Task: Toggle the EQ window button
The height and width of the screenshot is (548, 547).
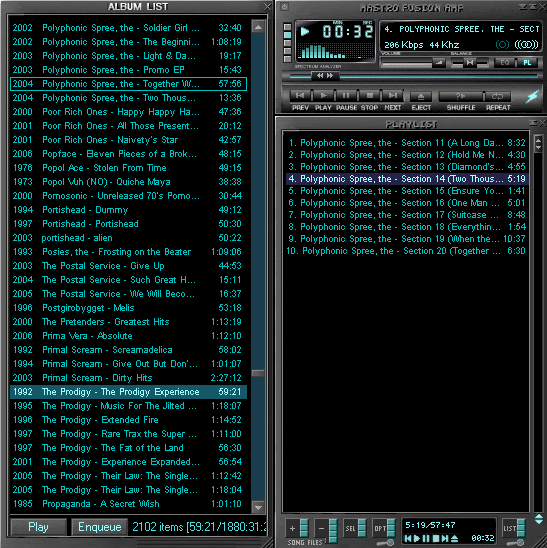Action: 504,63
